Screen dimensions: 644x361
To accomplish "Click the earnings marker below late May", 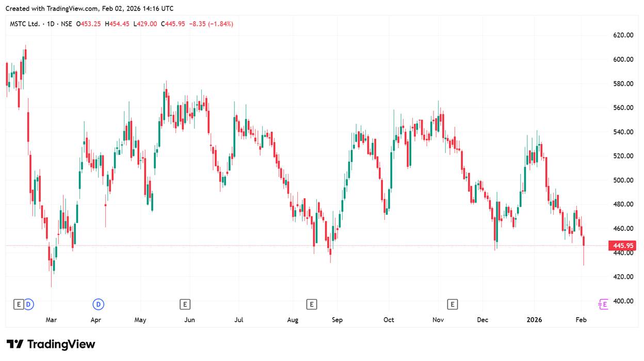I will (185, 304).
